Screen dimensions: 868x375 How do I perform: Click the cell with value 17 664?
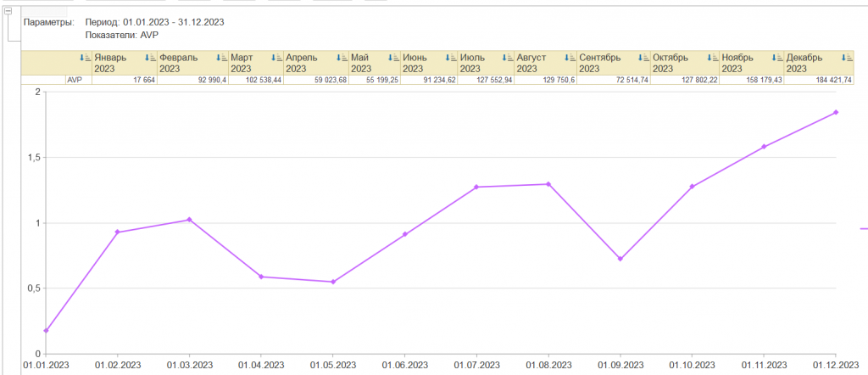(125, 81)
